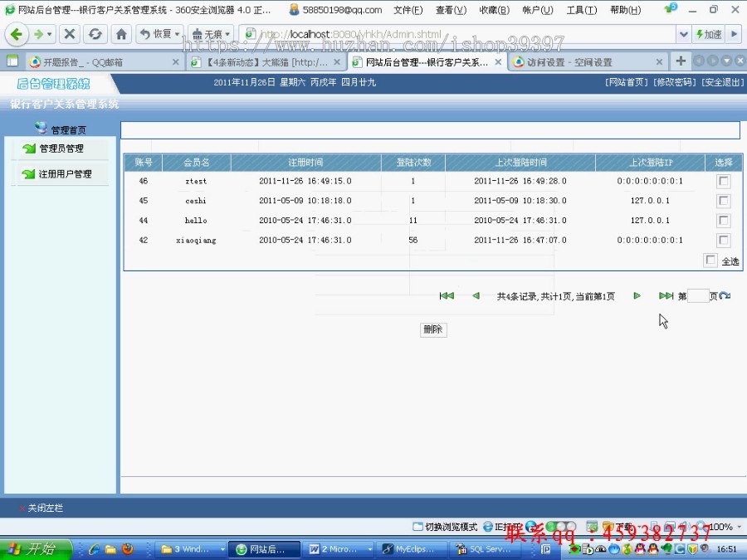
Task: Open folder icon in quick launch
Action: click(110, 549)
